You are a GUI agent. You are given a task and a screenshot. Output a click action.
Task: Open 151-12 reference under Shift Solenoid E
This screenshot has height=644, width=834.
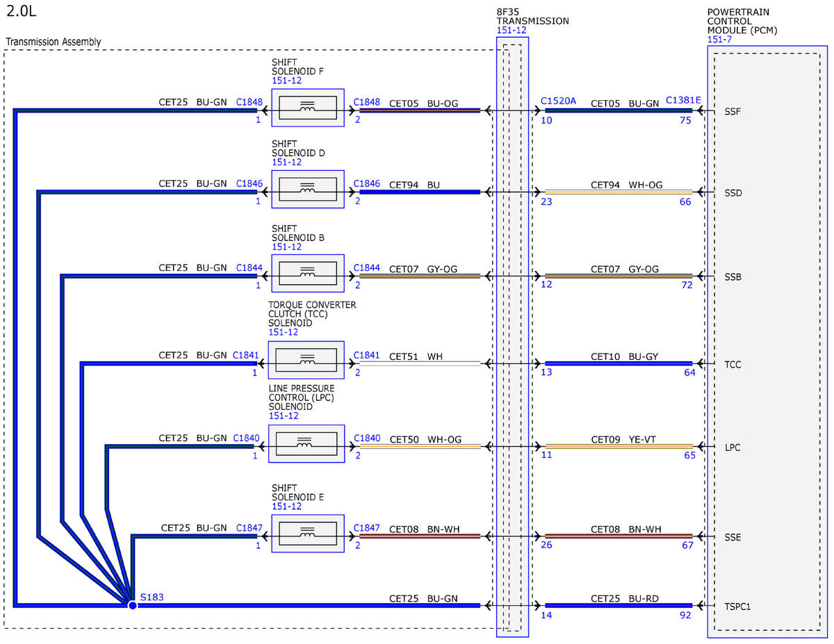click(x=286, y=506)
